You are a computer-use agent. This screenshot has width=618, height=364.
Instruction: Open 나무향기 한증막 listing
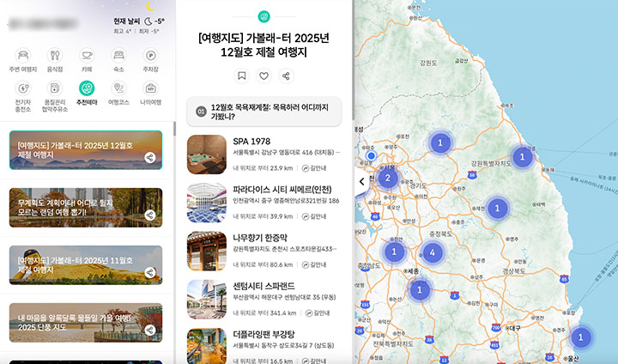coord(260,238)
